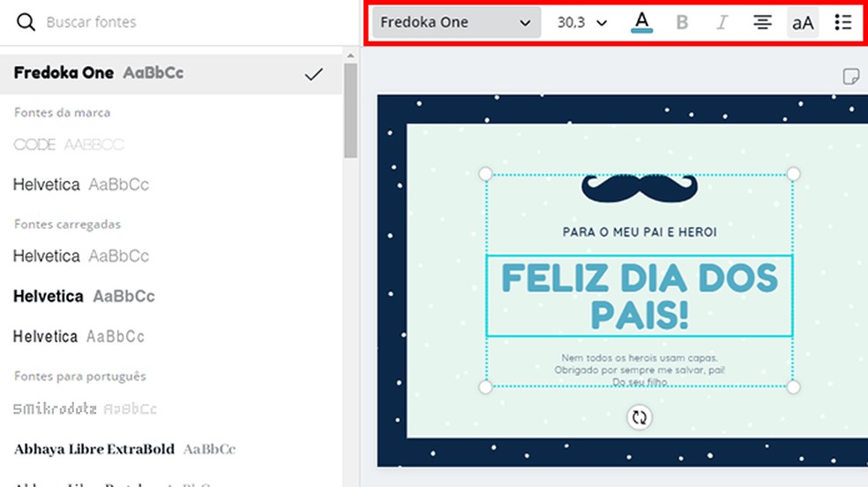Viewport: 868px width, 487px height.
Task: Click the top-left resize handle
Action: pyautogui.click(x=485, y=175)
